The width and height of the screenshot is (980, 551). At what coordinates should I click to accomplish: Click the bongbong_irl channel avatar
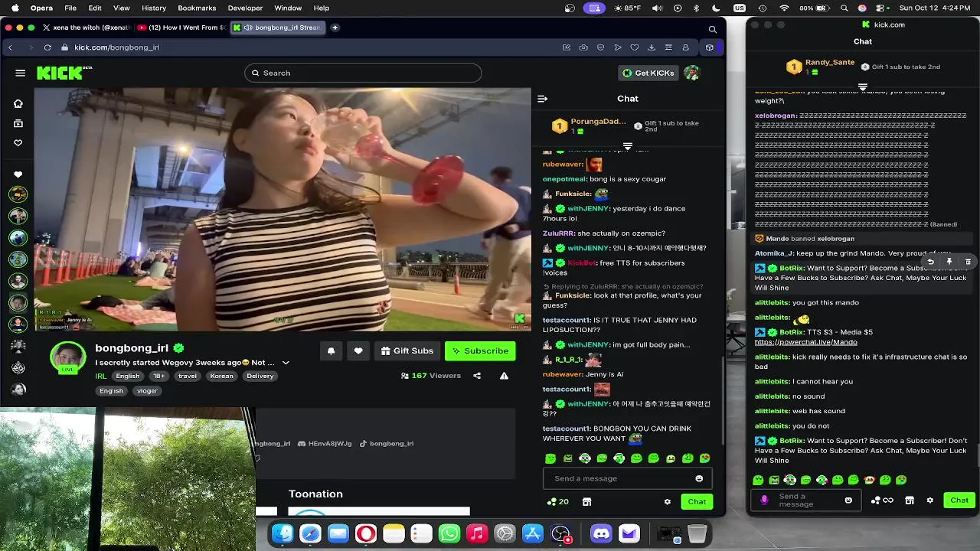coord(68,357)
